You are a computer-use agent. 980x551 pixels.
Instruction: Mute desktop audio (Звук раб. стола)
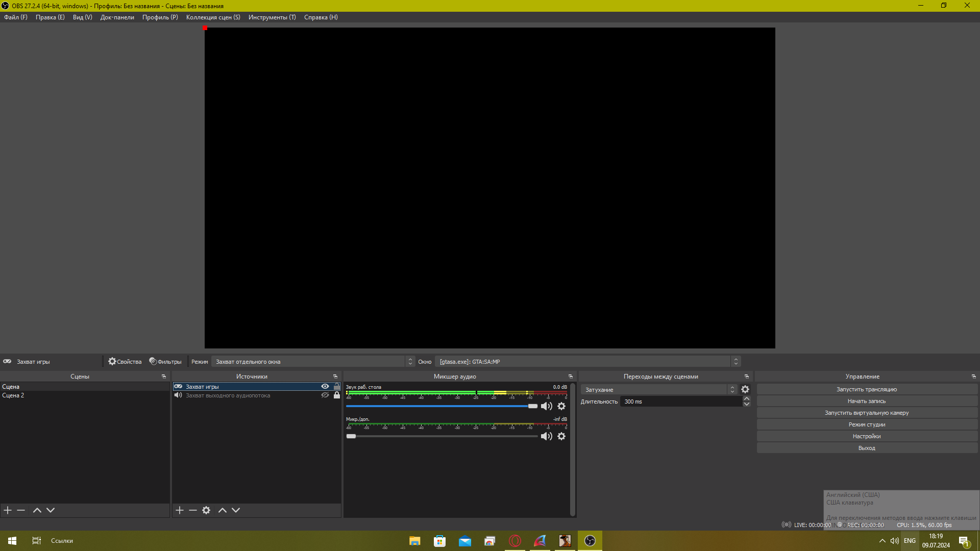click(x=547, y=406)
